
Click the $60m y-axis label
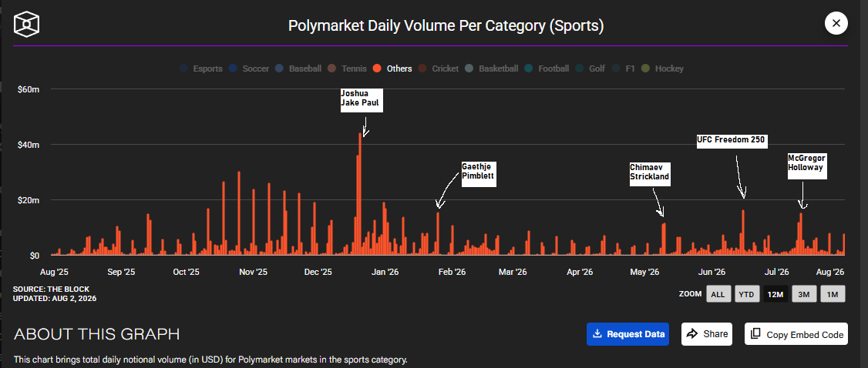pos(28,89)
